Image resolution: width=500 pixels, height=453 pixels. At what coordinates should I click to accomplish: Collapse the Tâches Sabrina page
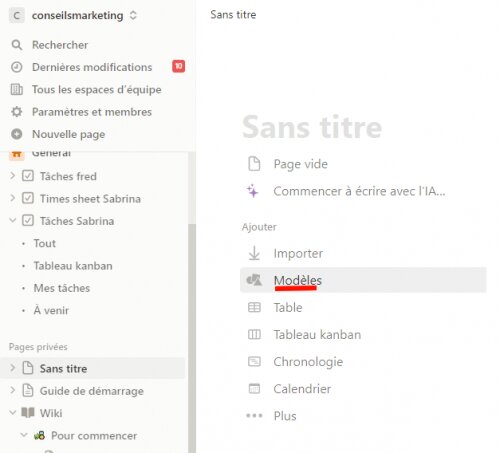(x=13, y=220)
